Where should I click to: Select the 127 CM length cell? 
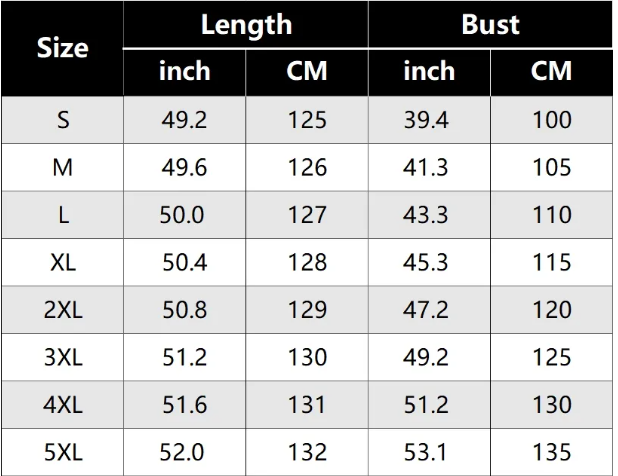click(x=306, y=214)
